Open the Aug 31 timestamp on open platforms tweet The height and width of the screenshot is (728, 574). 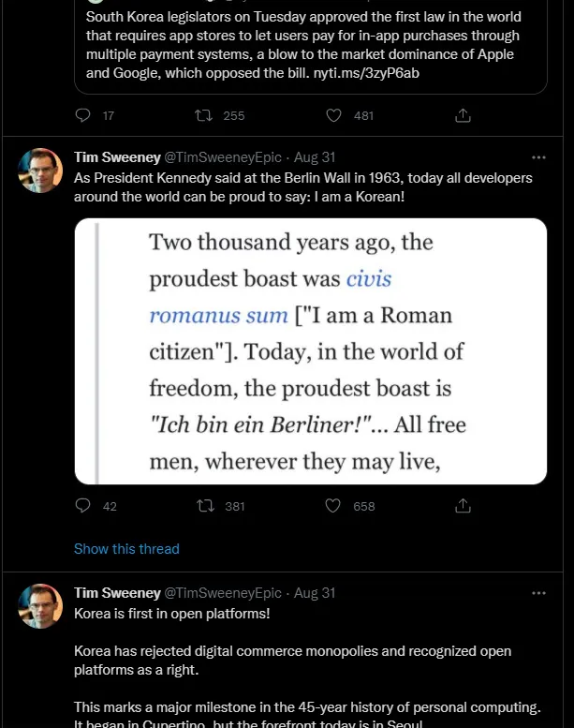coord(315,593)
